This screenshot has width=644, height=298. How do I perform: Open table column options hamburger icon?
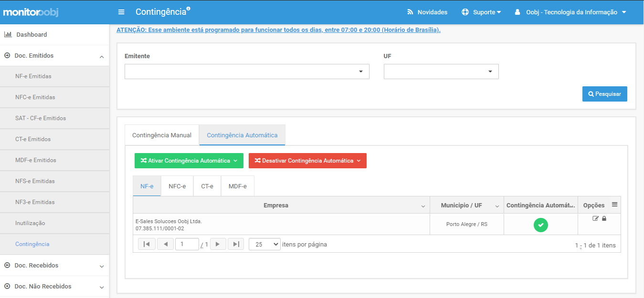(x=615, y=205)
